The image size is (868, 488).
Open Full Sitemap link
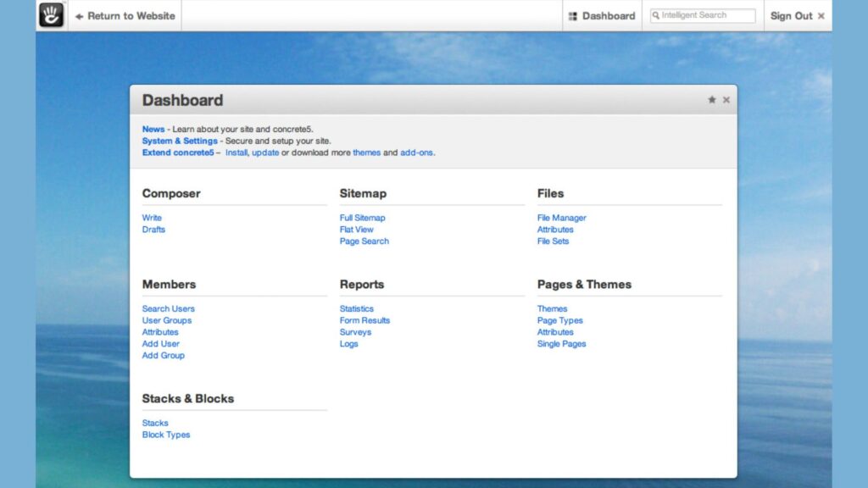(x=362, y=218)
